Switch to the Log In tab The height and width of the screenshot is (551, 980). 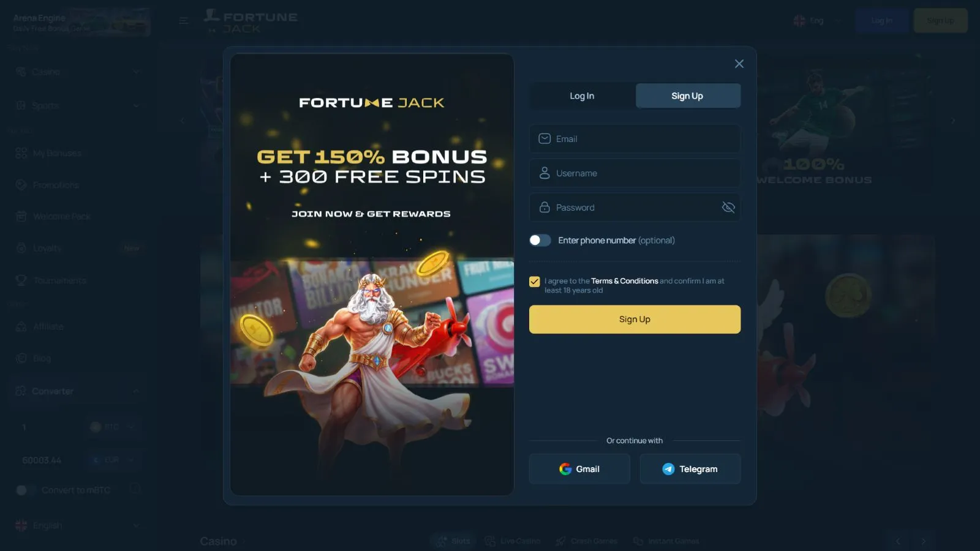[582, 96]
